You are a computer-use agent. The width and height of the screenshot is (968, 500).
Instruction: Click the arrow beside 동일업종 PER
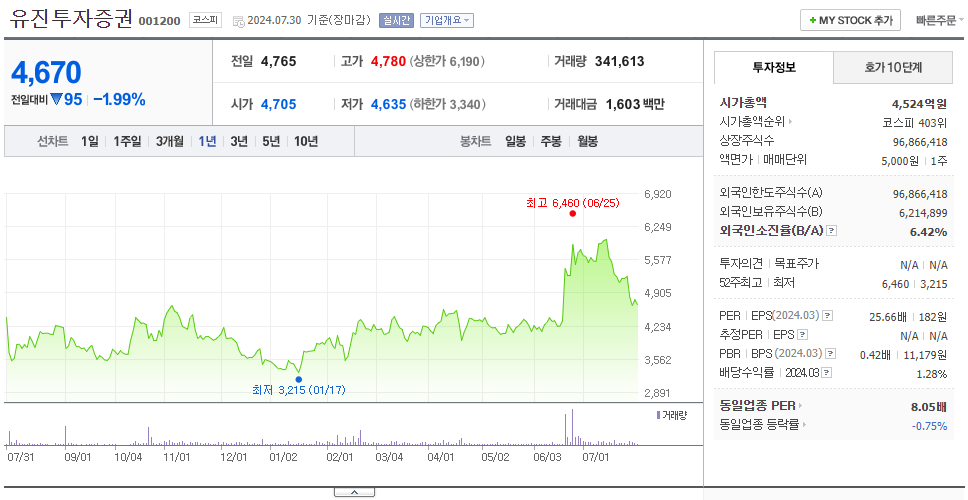801,406
